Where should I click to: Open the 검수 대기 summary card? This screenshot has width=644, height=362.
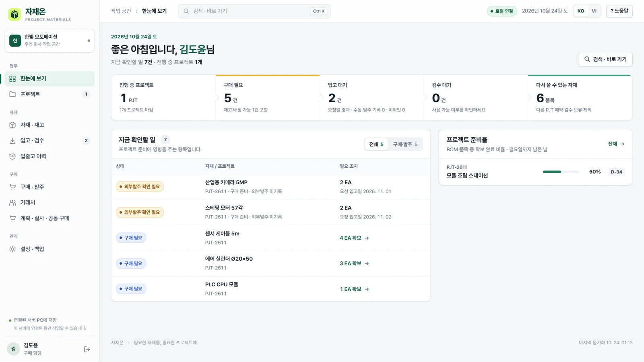point(476,97)
